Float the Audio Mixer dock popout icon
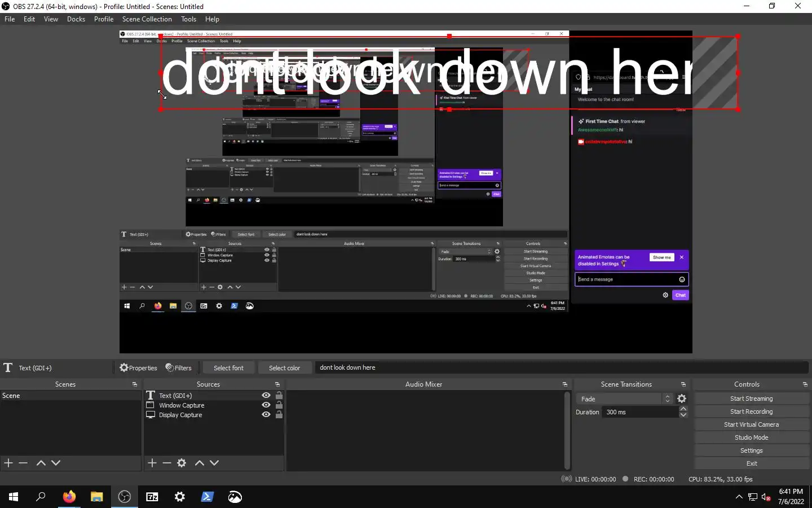This screenshot has width=812, height=508. (x=564, y=384)
